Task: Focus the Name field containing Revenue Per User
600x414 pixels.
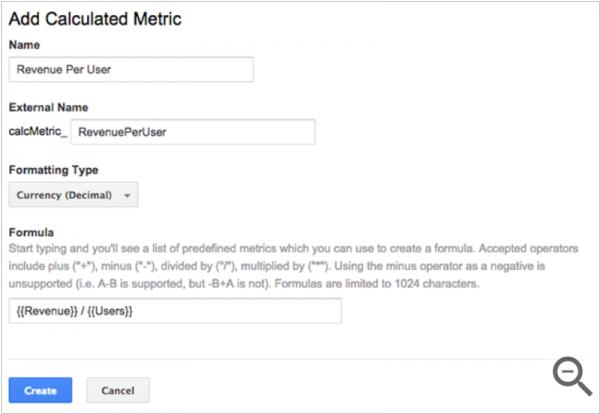Action: click(x=131, y=69)
